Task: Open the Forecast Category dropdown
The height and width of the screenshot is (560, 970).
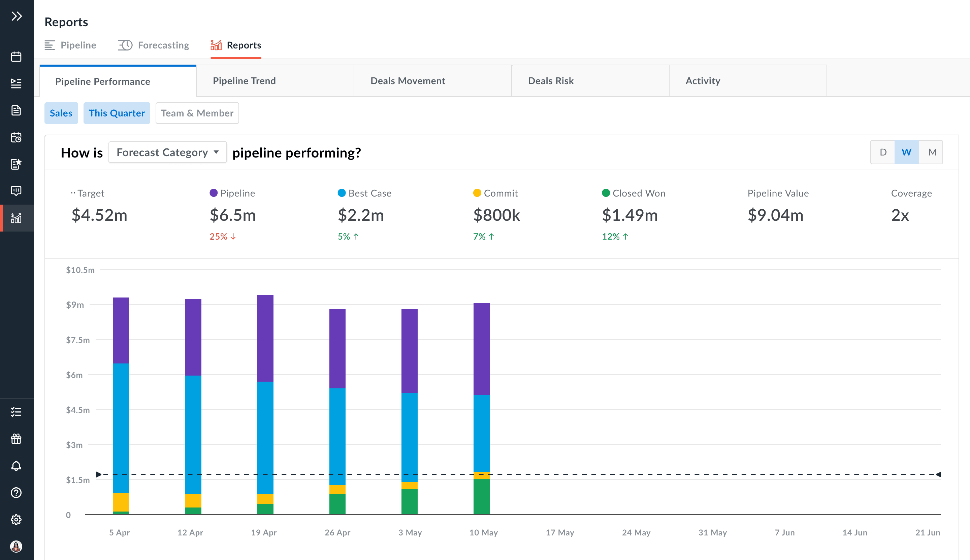Action: click(167, 152)
